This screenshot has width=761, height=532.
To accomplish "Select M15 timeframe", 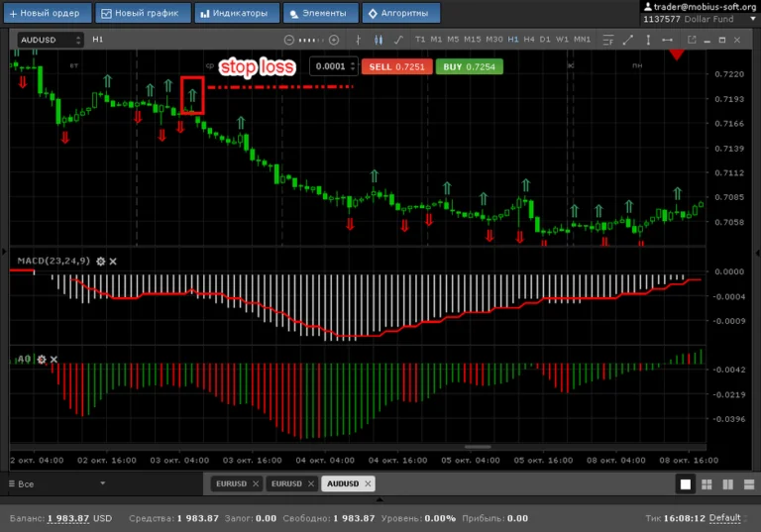I will click(473, 40).
